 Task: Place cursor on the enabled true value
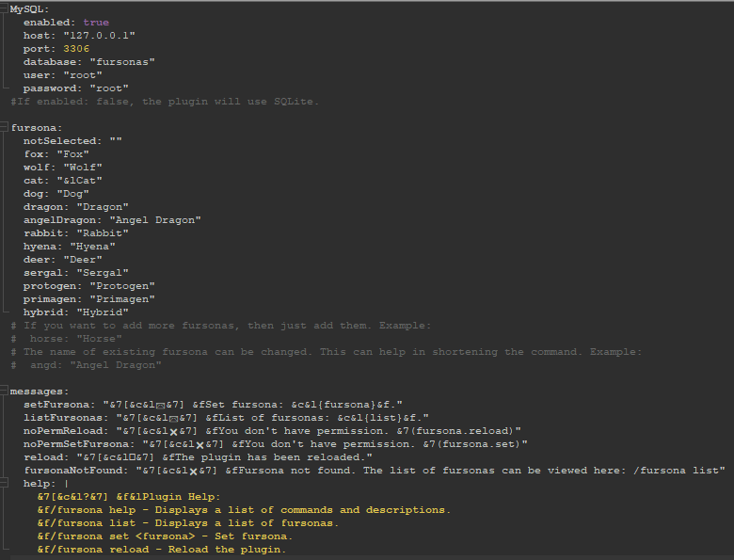[x=96, y=22]
